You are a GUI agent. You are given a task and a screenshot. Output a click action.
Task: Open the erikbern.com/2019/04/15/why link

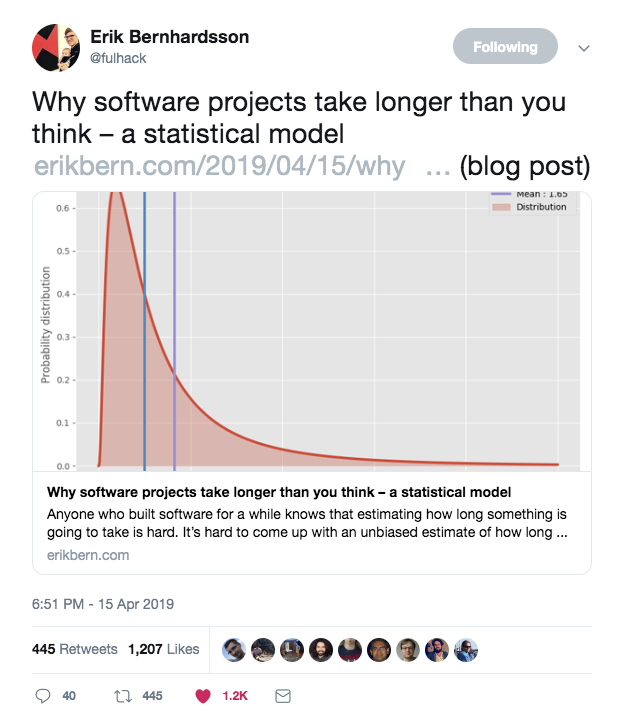point(220,166)
